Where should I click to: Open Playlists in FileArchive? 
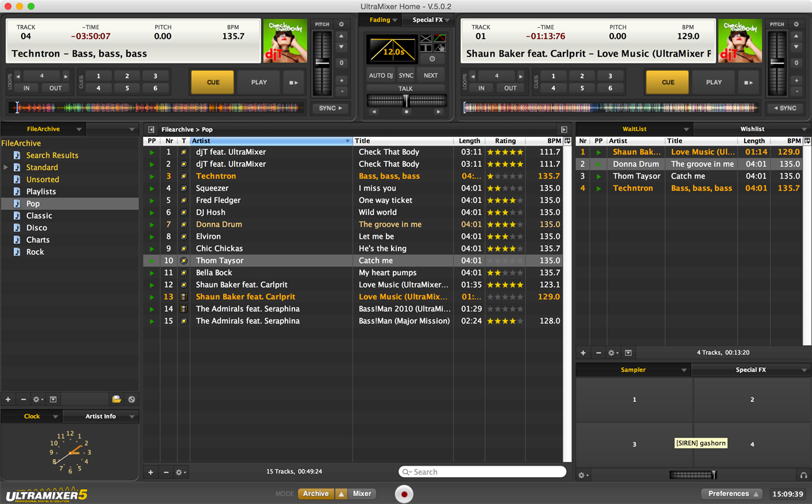(x=41, y=192)
